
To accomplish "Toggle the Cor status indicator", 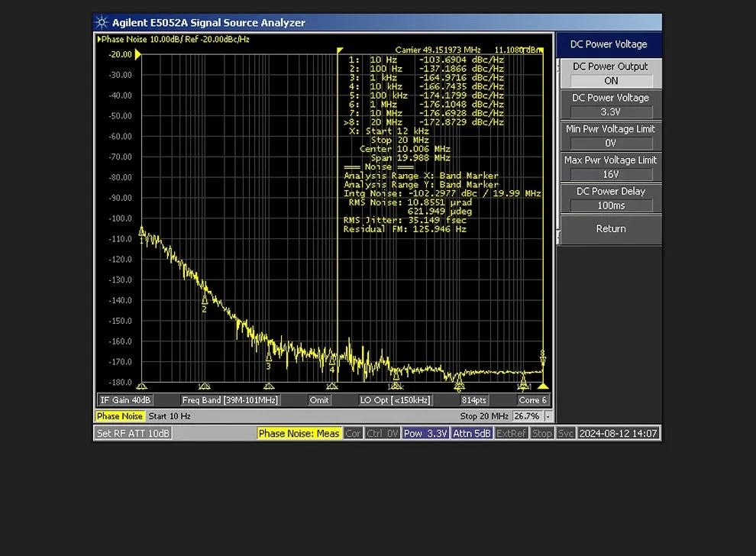I will [353, 433].
